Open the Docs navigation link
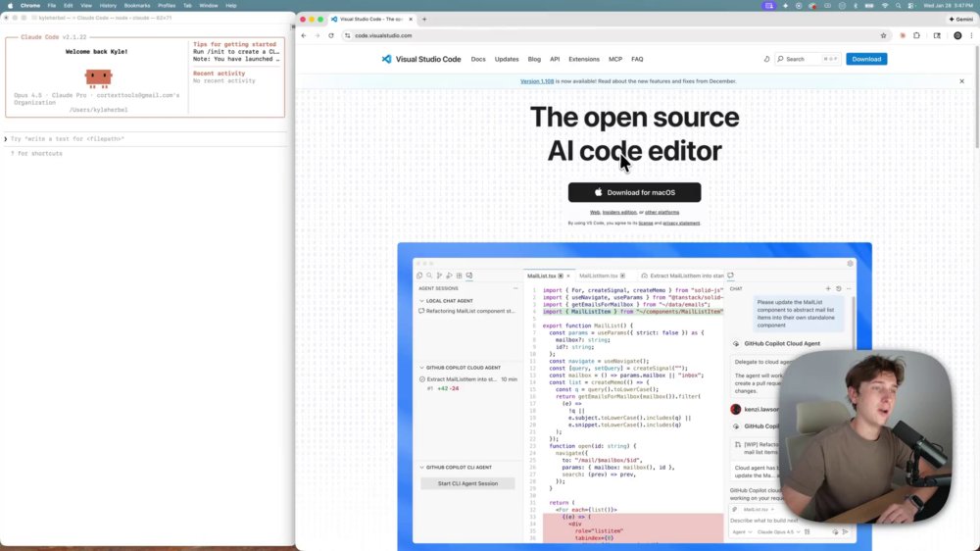This screenshot has height=551, width=980. [478, 59]
